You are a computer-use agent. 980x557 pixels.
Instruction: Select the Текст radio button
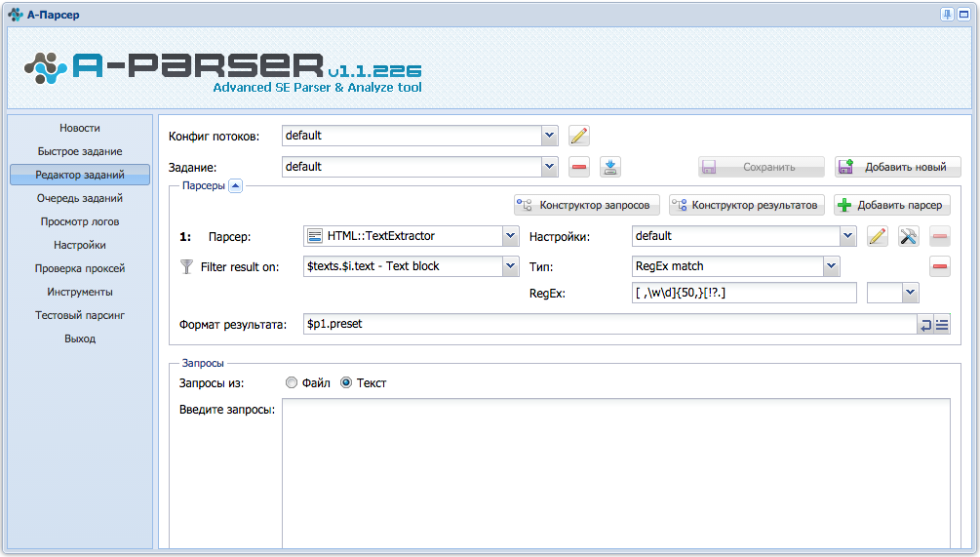coord(345,382)
